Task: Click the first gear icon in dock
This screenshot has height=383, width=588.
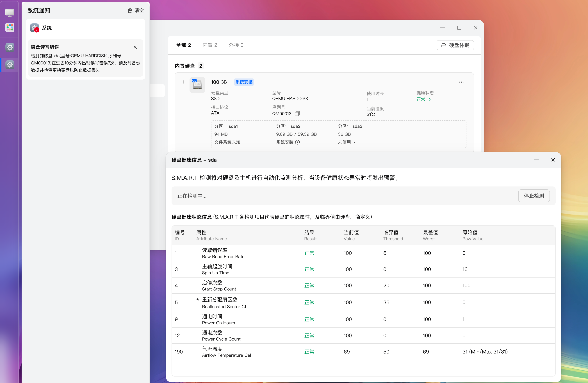Action: 10,47
